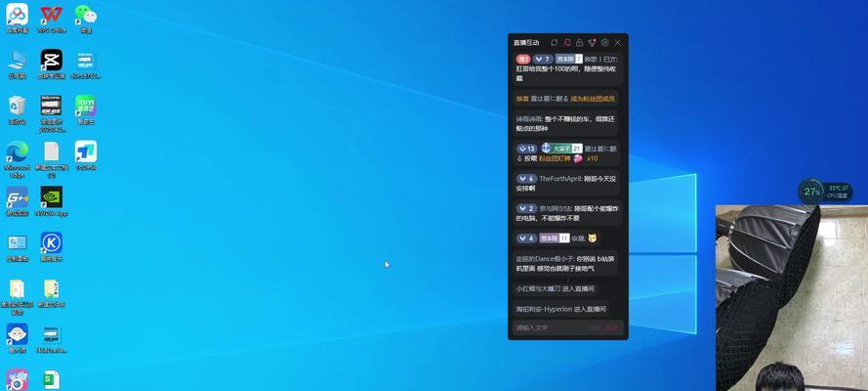Select the control panel style icon left of Kugou
Image resolution: width=868 pixels, height=391 pixels.
pyautogui.click(x=18, y=247)
